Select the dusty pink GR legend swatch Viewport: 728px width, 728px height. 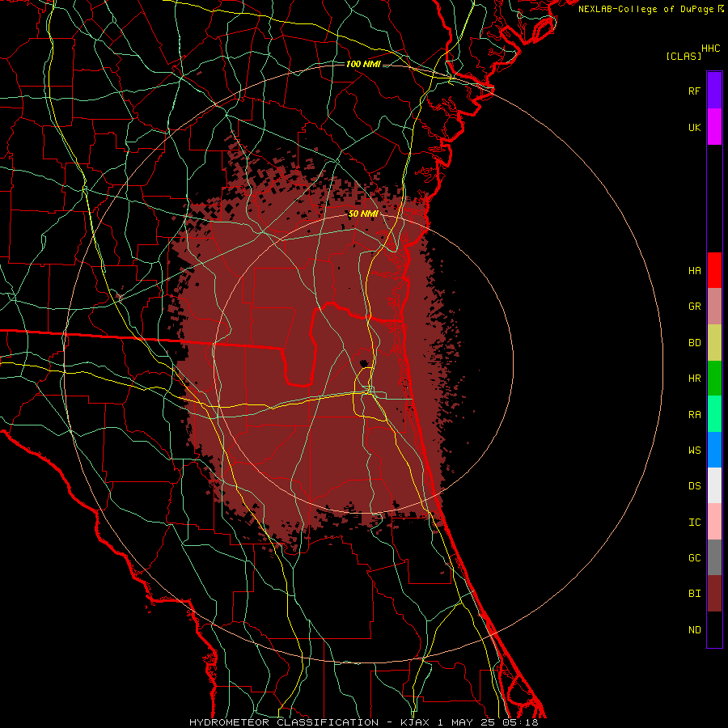[x=714, y=307]
